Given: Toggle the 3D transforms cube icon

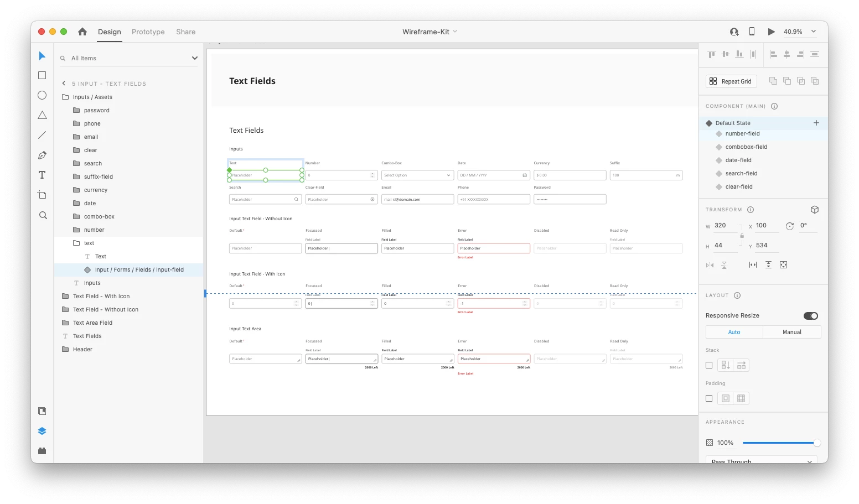Looking at the screenshot, I should point(815,210).
